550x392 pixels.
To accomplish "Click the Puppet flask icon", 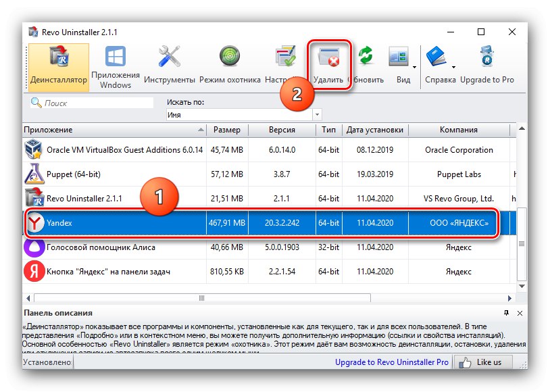I will coord(34,174).
